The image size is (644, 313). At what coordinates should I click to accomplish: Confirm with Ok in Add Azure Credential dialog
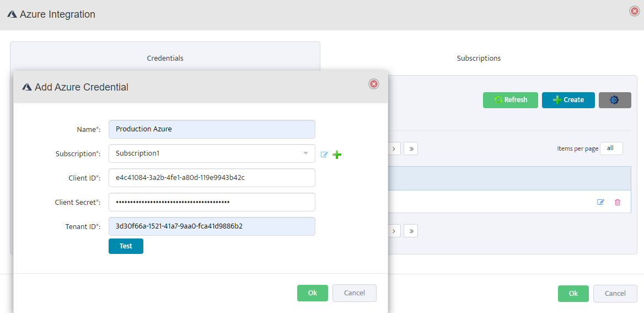312,293
